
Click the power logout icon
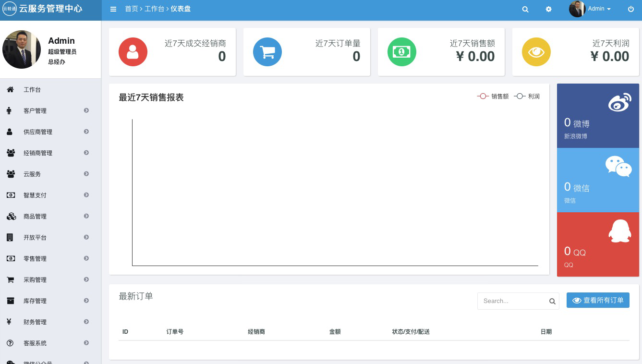(x=631, y=9)
